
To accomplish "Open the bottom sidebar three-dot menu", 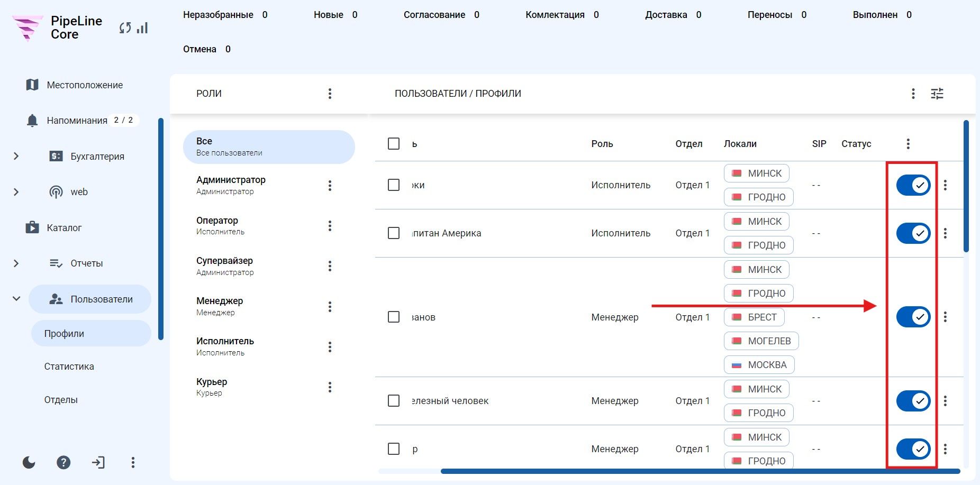I will [x=133, y=463].
